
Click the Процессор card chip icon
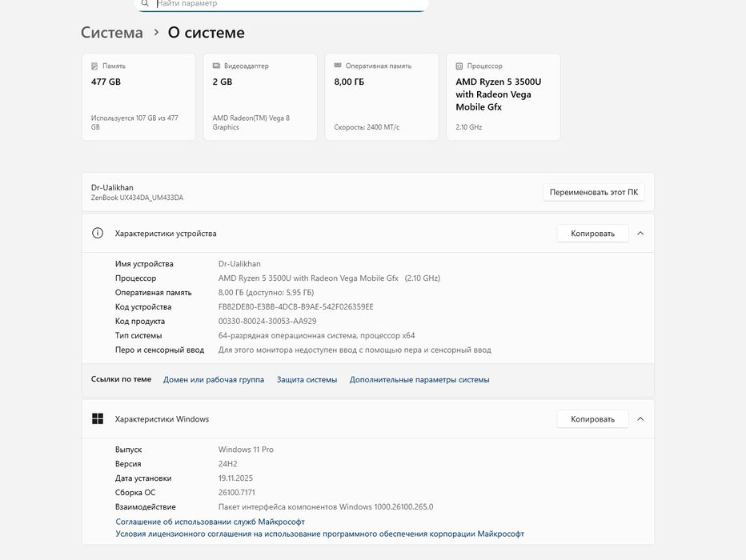[459, 66]
